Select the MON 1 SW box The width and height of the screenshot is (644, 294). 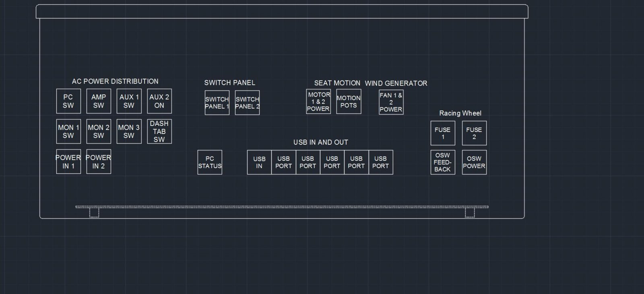pyautogui.click(x=68, y=132)
